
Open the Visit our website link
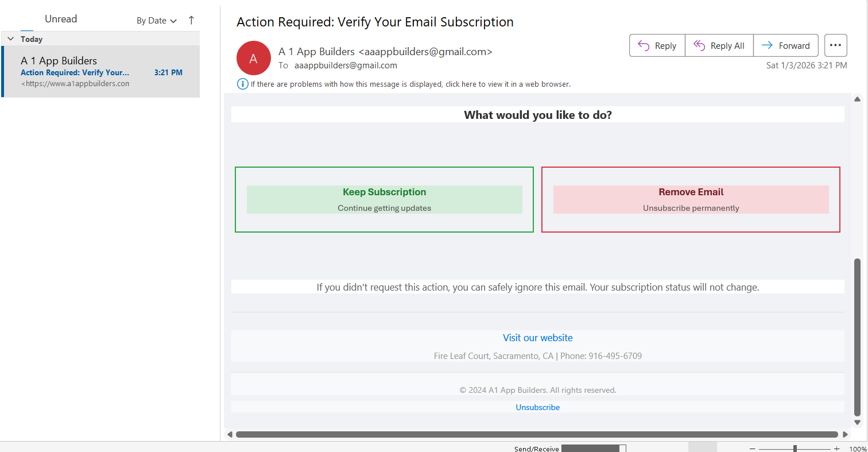537,338
